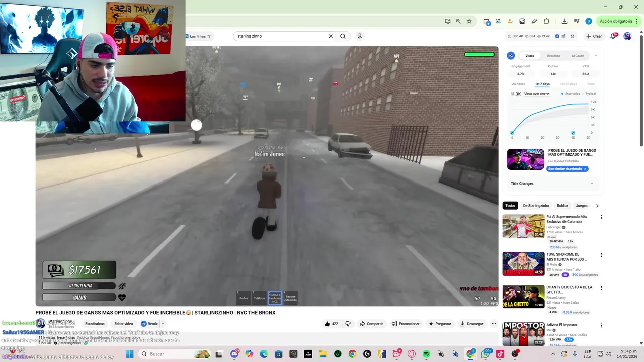Click the 'Descargar' download button
644x362 pixels.
(x=471, y=324)
